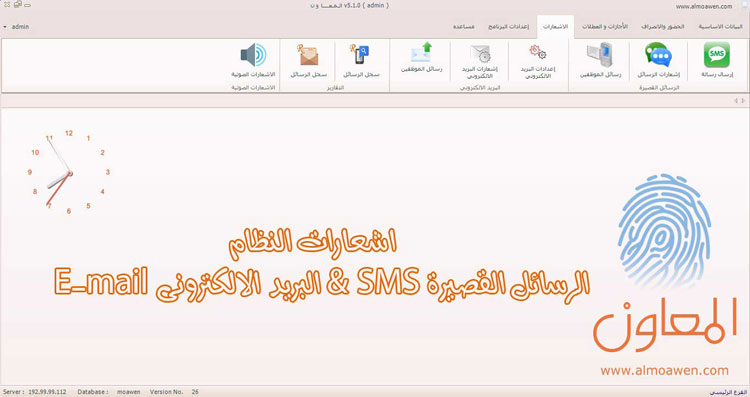
Task: Open سجل الرسائل envelope report icon
Action: [x=309, y=60]
